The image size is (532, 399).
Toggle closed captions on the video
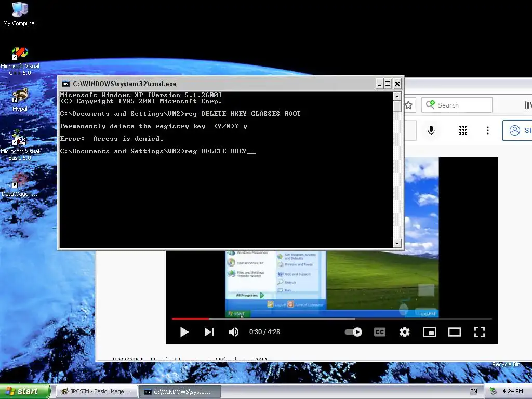380,332
